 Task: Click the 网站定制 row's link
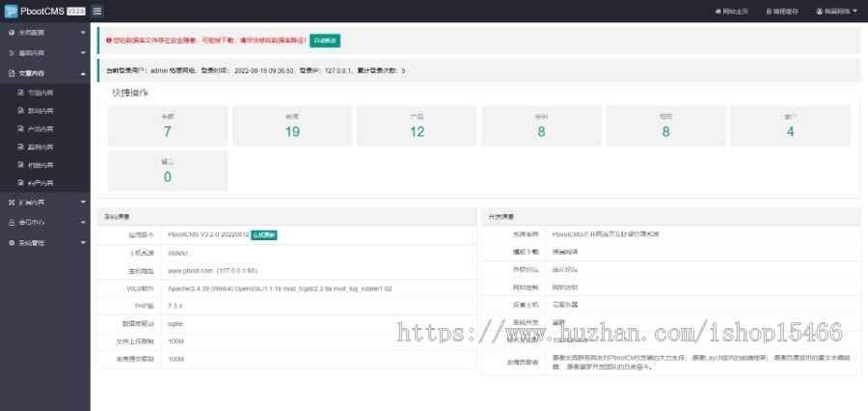point(564,288)
